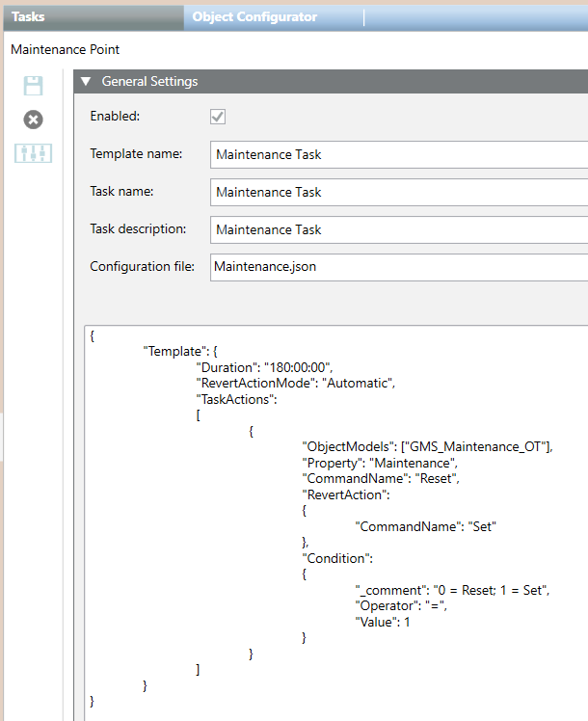Click the "RevertActionMode" line in JSON
The height and width of the screenshot is (721, 588).
pyautogui.click(x=296, y=383)
